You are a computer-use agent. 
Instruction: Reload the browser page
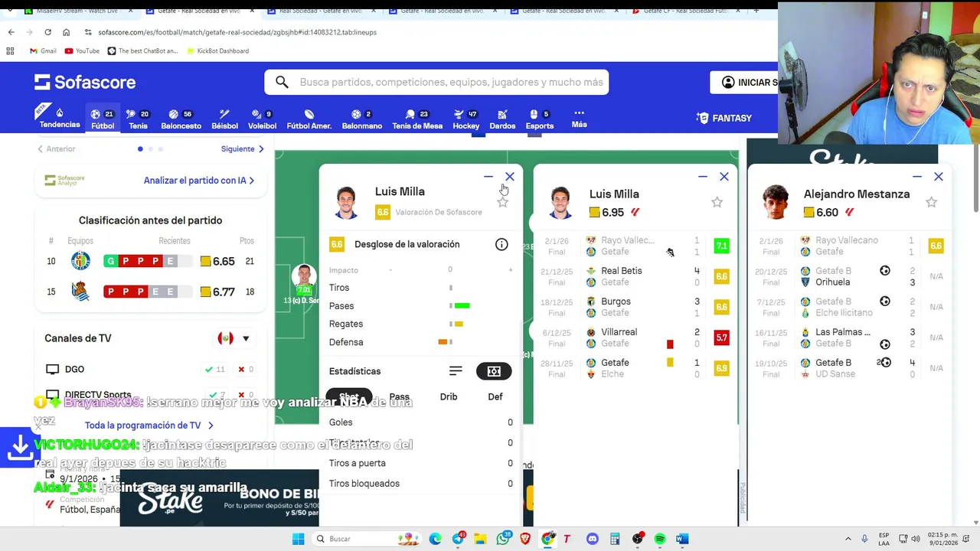pyautogui.click(x=47, y=32)
